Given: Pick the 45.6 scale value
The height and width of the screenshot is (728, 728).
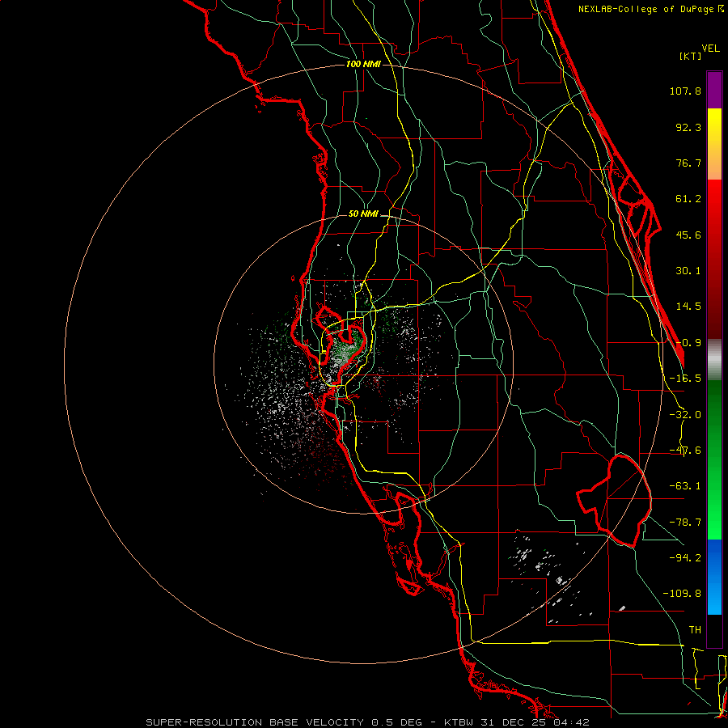Looking at the screenshot, I should (x=688, y=235).
